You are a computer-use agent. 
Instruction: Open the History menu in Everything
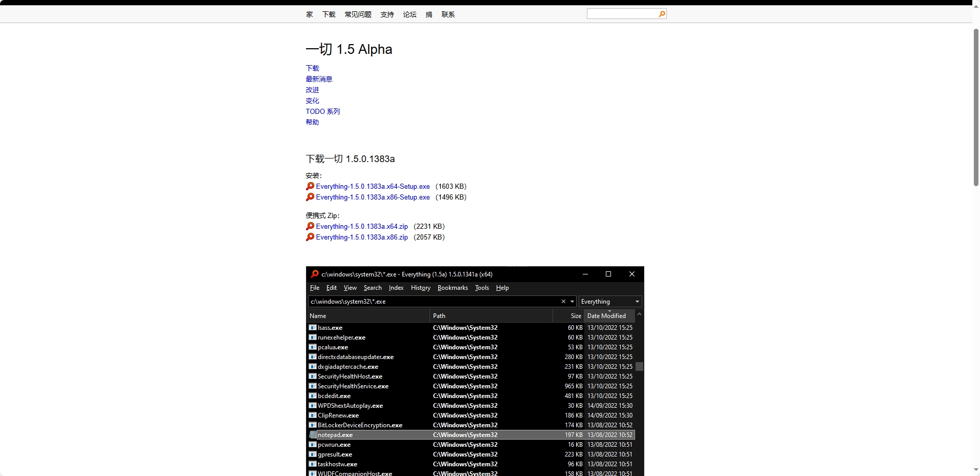[x=421, y=288]
